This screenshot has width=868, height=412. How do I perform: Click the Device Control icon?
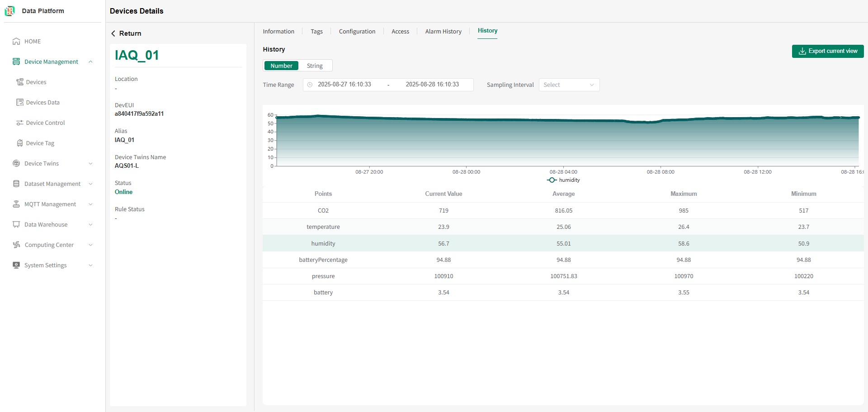(20, 123)
